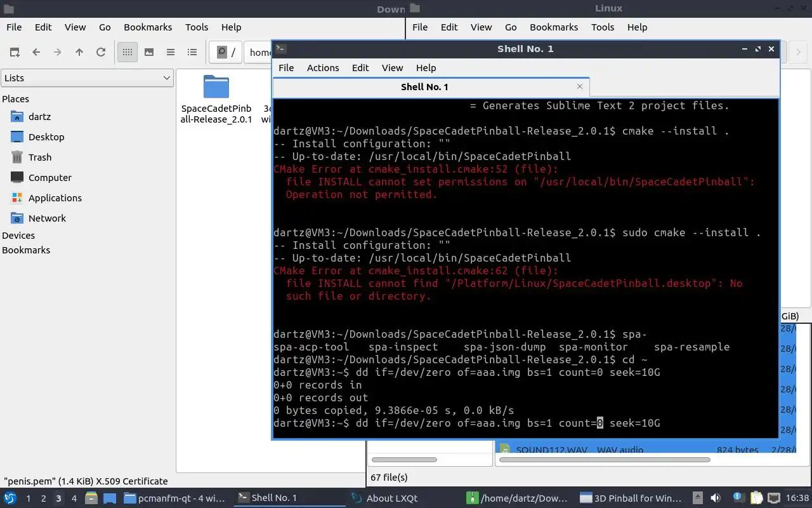The width and height of the screenshot is (812, 508).
Task: Select the SpaceCadetPinball-Release_2.0.1 folder
Action: pos(216,99)
